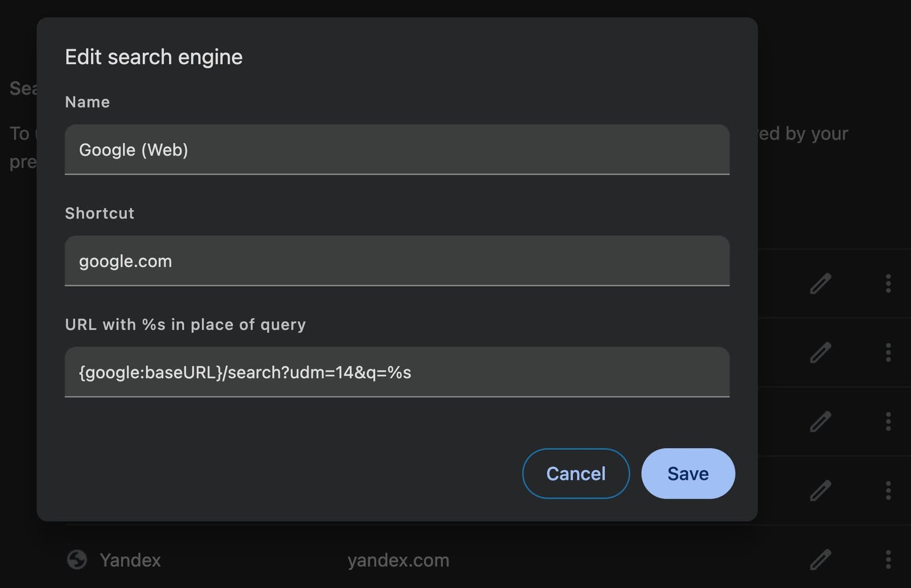Click the topmost pencil edit icon
Image resolution: width=911 pixels, height=588 pixels.
(820, 283)
